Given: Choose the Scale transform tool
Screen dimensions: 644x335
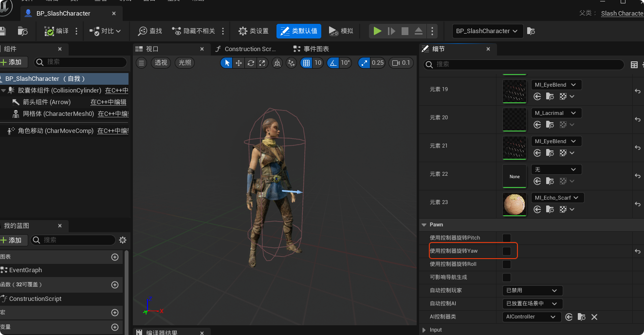Looking at the screenshot, I should click(x=262, y=63).
